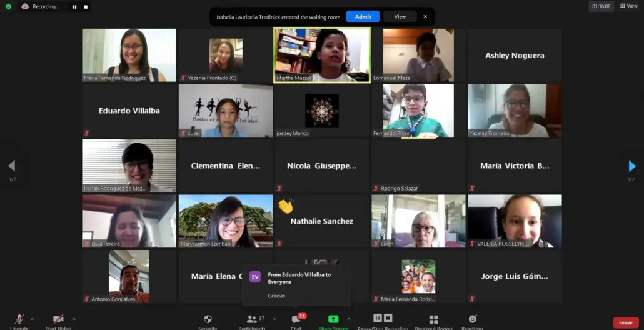Select Martha Mazzei's video thumbnail
644x330 pixels.
coord(322,55)
